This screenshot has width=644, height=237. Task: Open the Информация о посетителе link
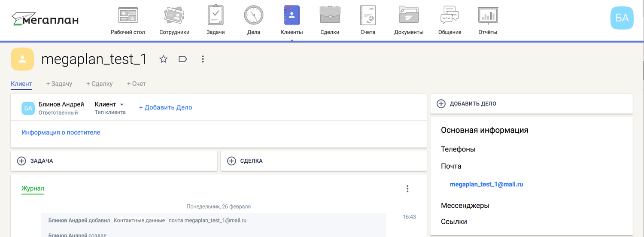(61, 133)
